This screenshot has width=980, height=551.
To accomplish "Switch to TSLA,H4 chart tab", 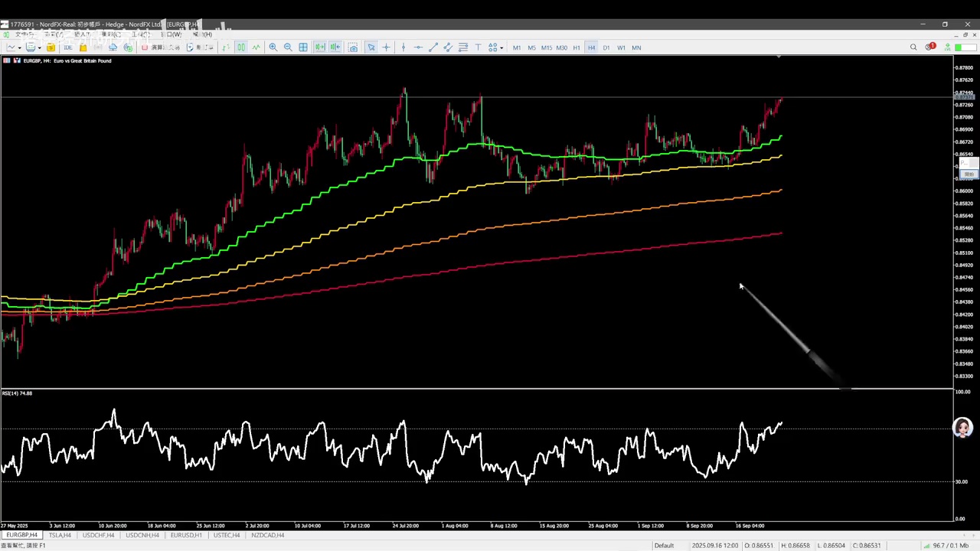I will coord(60,535).
